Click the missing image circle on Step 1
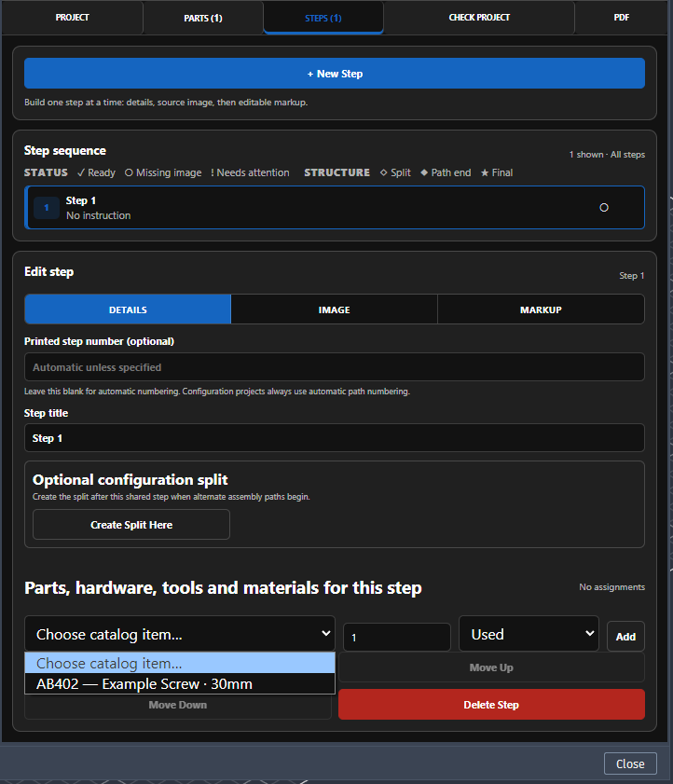 pyautogui.click(x=604, y=208)
